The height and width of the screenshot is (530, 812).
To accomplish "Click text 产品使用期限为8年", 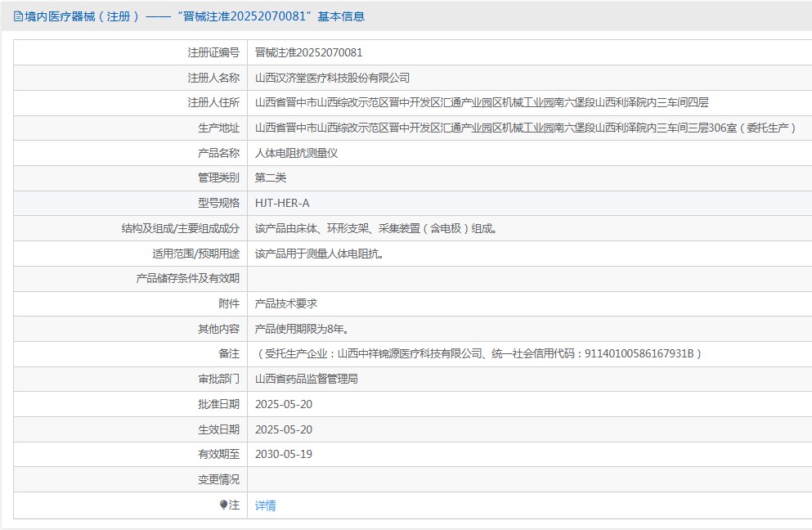I will click(x=302, y=329).
